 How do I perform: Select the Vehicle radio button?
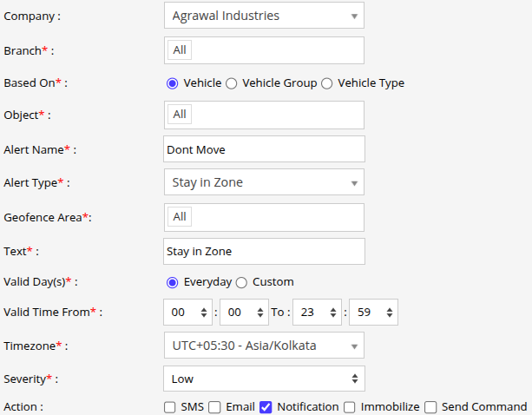pos(172,83)
